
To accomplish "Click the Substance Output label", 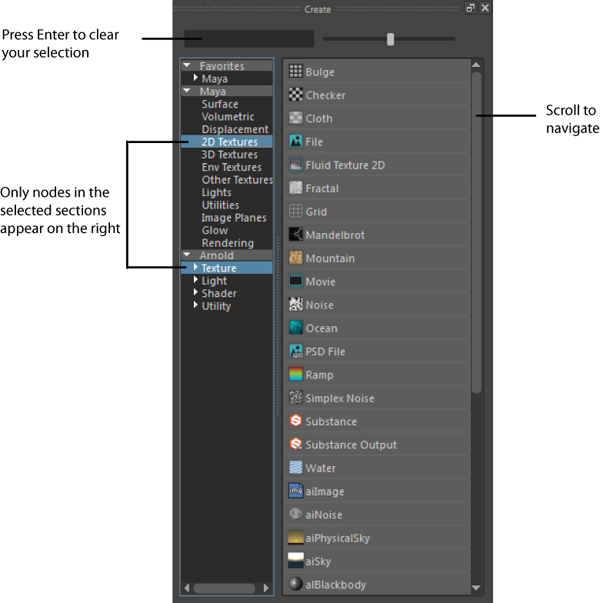I will point(351,445).
